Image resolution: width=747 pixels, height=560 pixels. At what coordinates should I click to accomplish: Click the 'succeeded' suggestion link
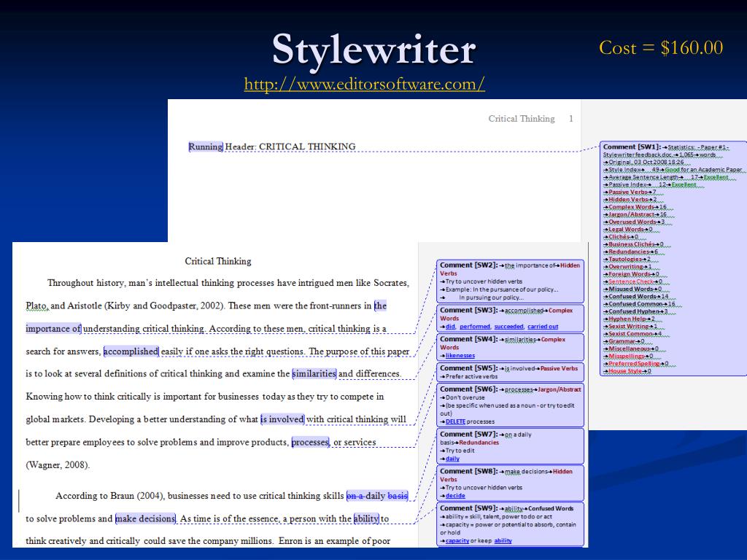[x=508, y=327]
